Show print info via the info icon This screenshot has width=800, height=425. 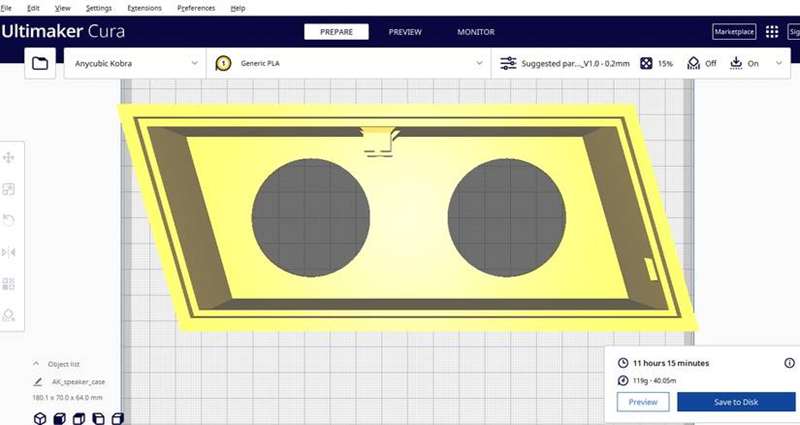(x=789, y=363)
